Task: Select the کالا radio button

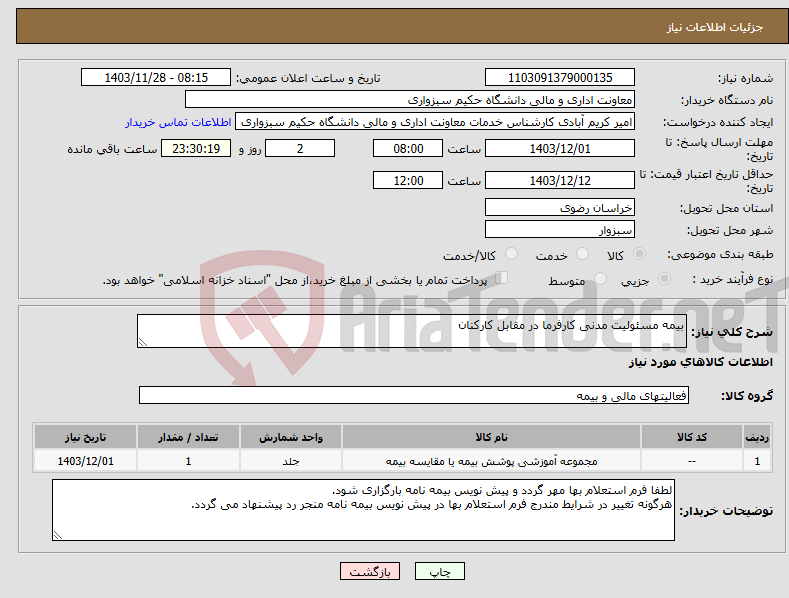Action: [x=639, y=254]
